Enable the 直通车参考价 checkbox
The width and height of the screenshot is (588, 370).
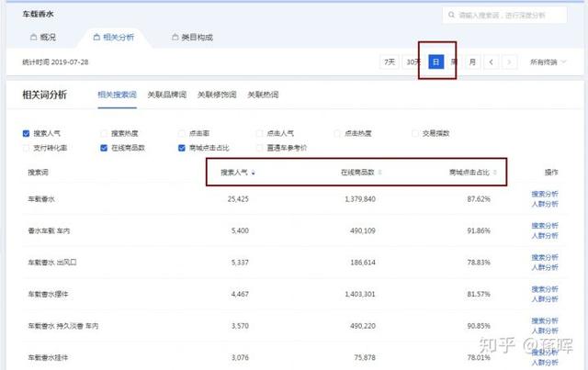click(x=259, y=148)
